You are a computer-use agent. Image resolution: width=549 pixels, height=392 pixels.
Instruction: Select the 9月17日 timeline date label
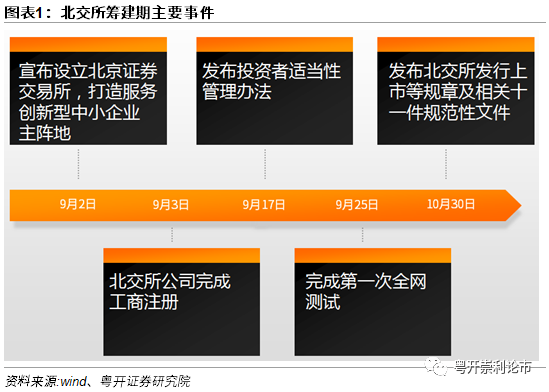[264, 204]
